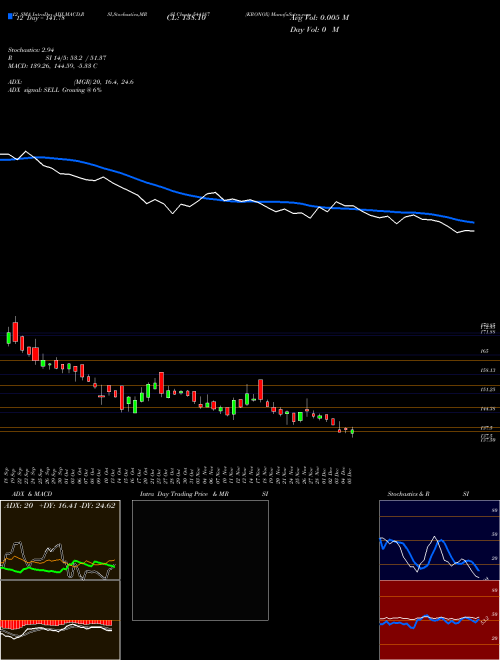Image resolution: width=500 pixels, height=660 pixels.
Task: Click the tall red candle at chart start
Action: point(16,332)
